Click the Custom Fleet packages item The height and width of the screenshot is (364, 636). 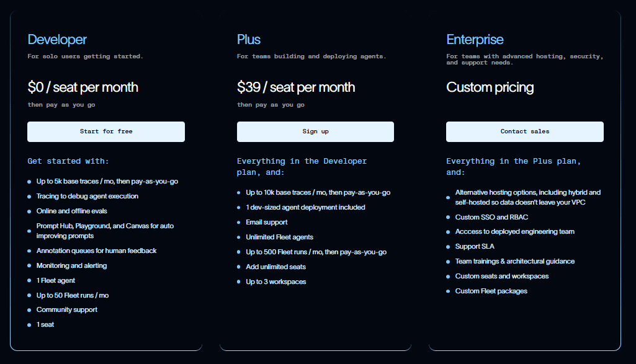[492, 291]
